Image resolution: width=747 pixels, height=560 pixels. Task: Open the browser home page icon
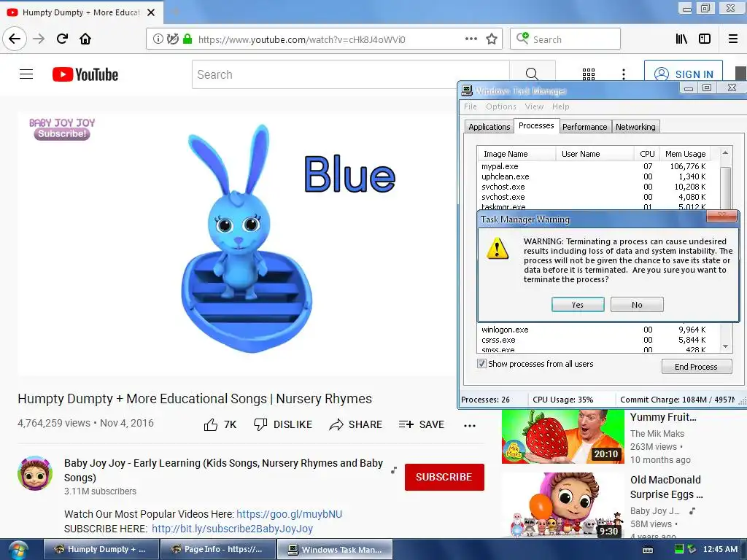(x=85, y=39)
